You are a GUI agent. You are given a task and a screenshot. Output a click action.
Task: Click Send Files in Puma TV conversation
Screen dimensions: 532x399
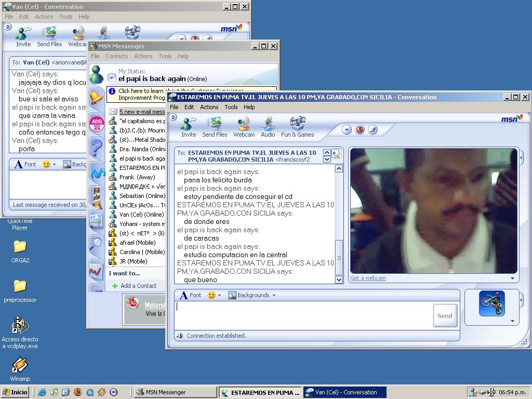point(215,127)
